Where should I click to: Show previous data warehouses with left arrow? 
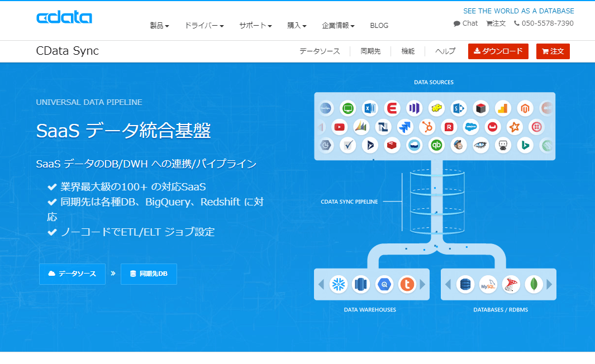[x=321, y=284]
